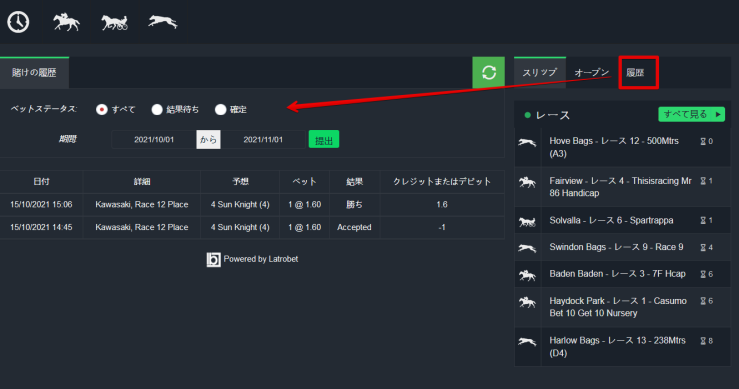Click the 詳細 column header
This screenshot has height=389, width=739.
coord(141,182)
